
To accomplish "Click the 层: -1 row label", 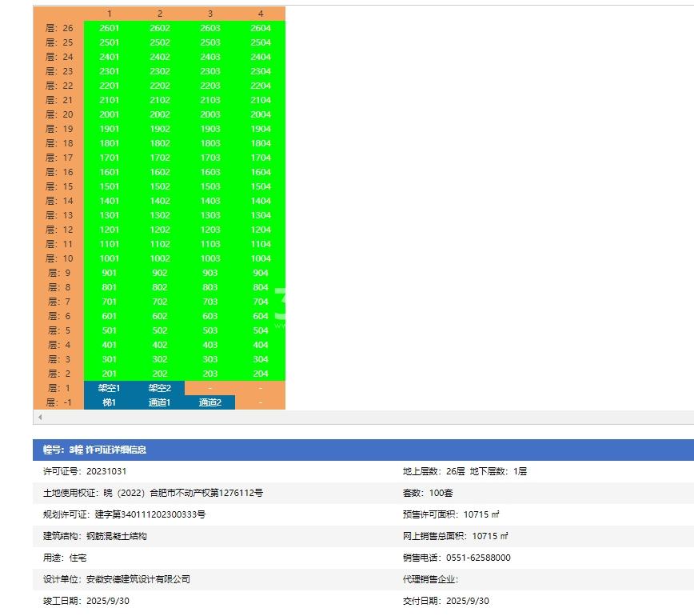I will 59,402.
